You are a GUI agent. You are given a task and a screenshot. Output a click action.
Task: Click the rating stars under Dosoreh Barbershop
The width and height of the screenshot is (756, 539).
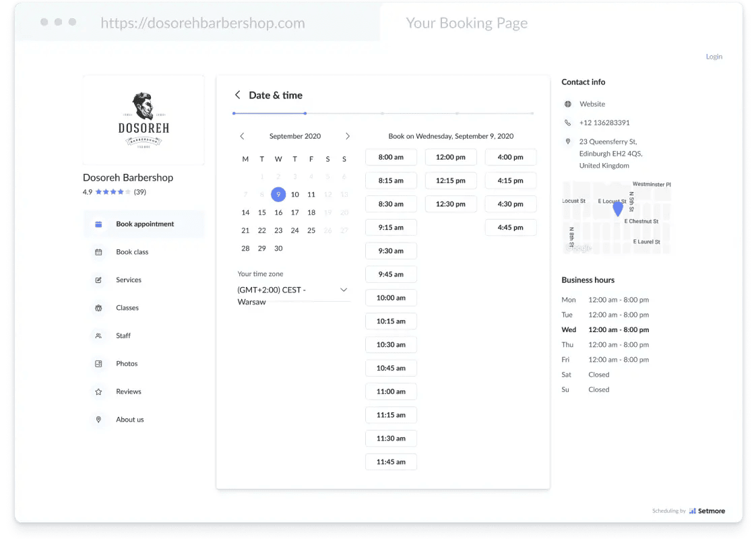[x=113, y=192]
